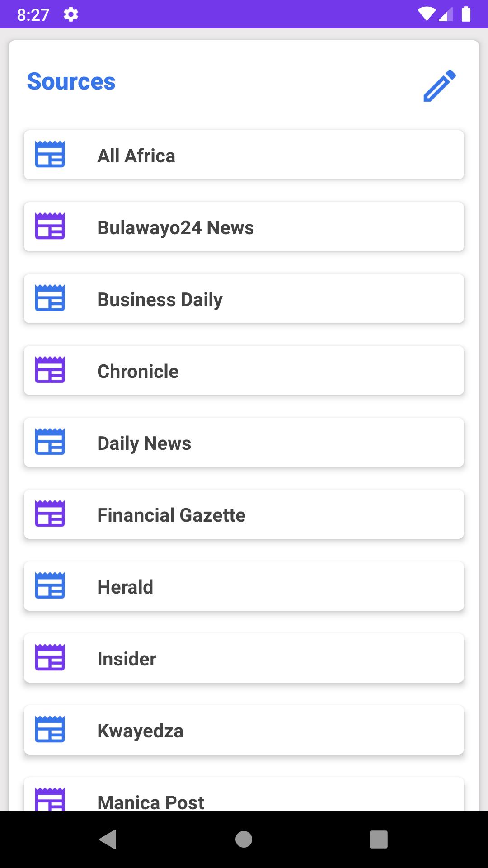
Task: Open the Herald source
Action: [244, 586]
